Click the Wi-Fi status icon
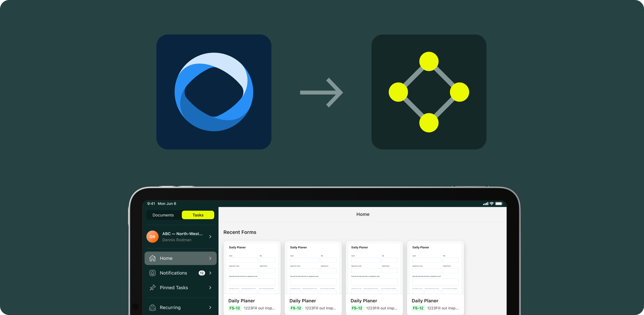 pyautogui.click(x=492, y=203)
